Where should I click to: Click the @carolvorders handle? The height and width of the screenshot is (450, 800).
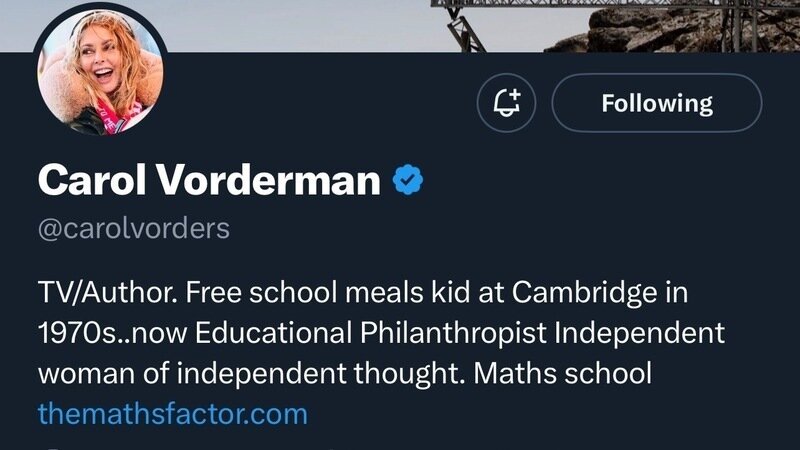(x=133, y=228)
